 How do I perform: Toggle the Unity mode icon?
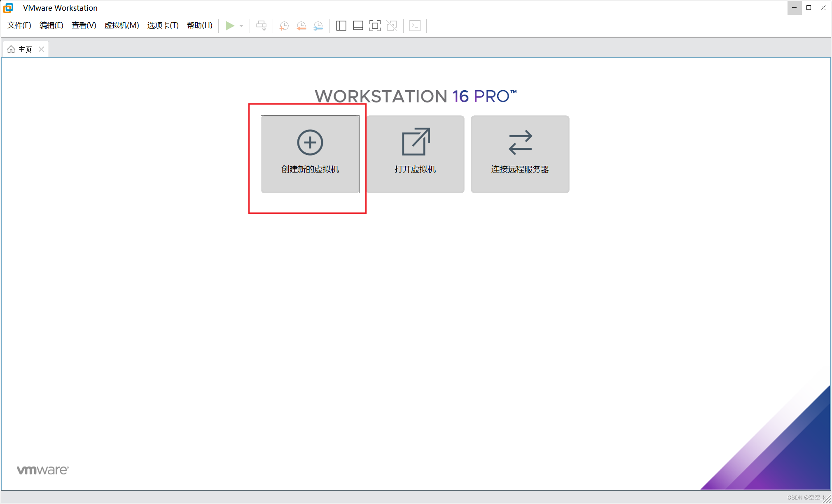pos(392,26)
